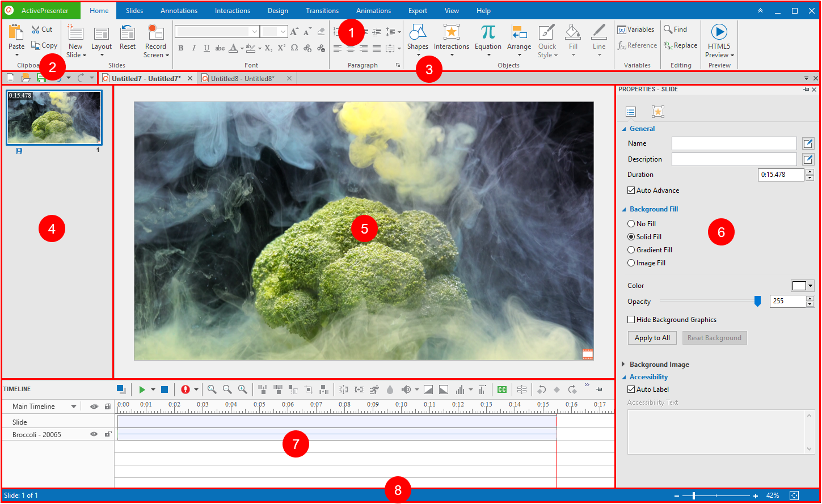Switch to the Animations ribbon tab
The height and width of the screenshot is (504, 822).
coord(373,11)
